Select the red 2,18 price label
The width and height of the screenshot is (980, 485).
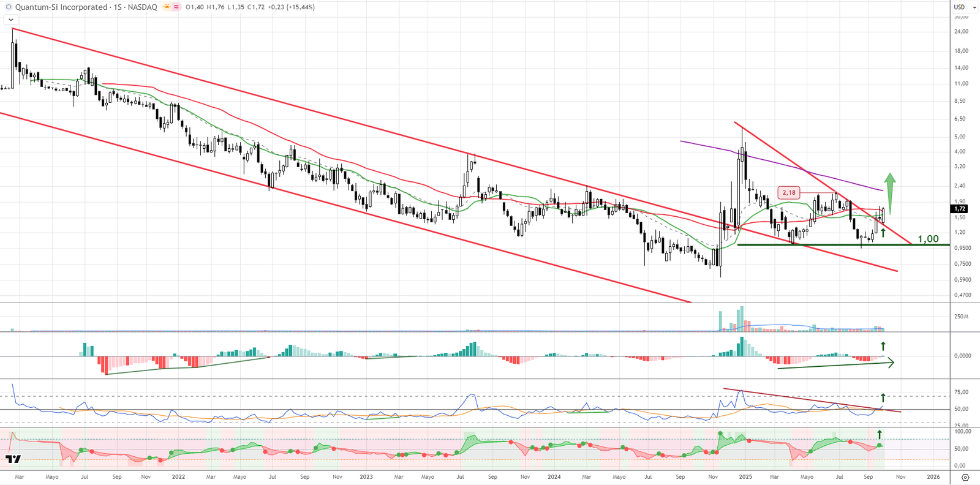coord(789,192)
